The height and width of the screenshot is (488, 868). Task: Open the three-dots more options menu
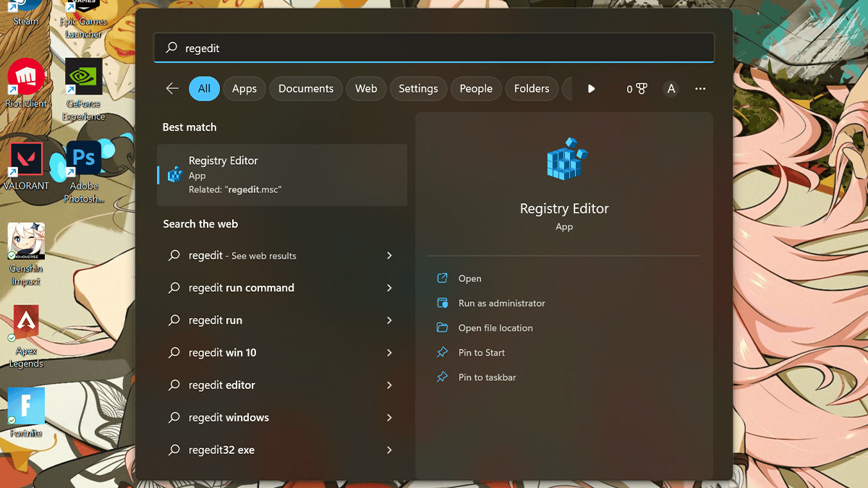[699, 88]
